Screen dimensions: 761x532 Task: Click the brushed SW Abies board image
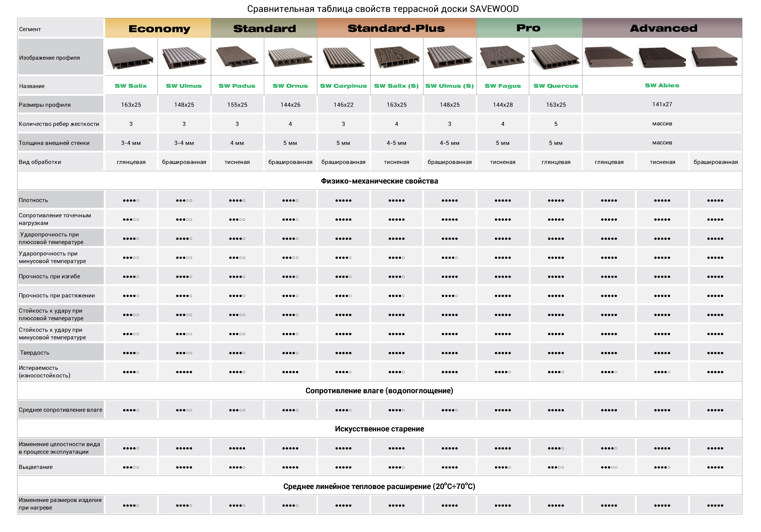(715, 57)
